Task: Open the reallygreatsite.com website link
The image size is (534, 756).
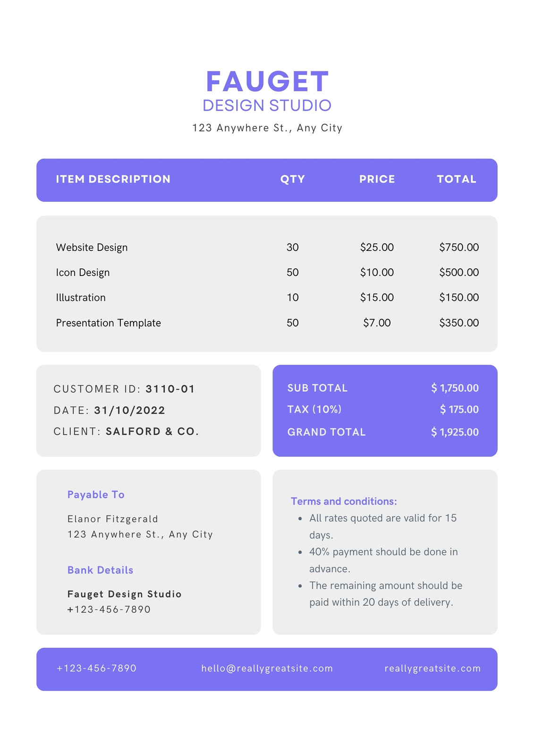Action: click(x=432, y=668)
